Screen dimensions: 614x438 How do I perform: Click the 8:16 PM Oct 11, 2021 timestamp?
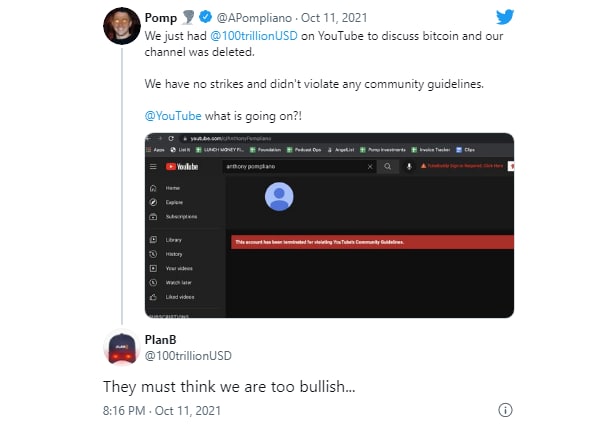162,411
